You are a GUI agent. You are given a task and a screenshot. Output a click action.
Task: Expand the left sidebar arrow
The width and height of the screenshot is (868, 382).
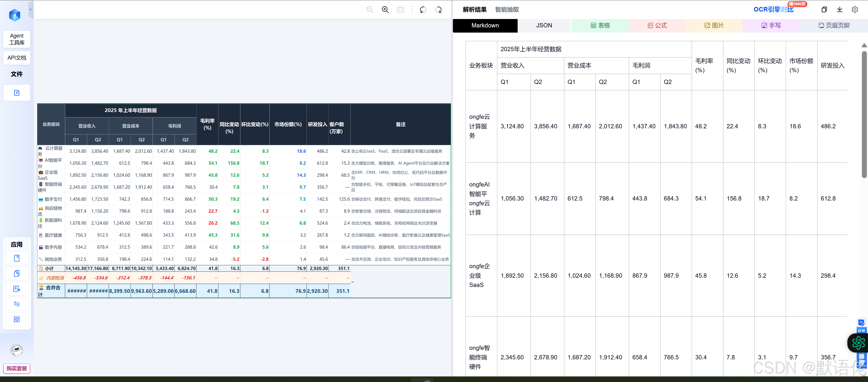pos(31,10)
